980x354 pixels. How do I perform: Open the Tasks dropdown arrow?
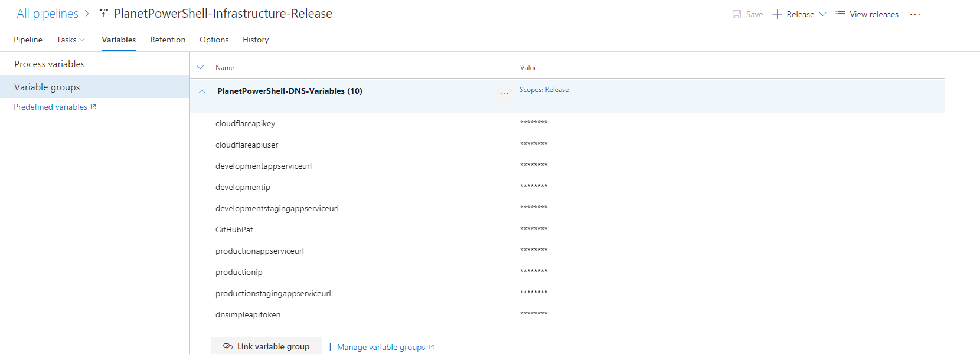pos(82,40)
